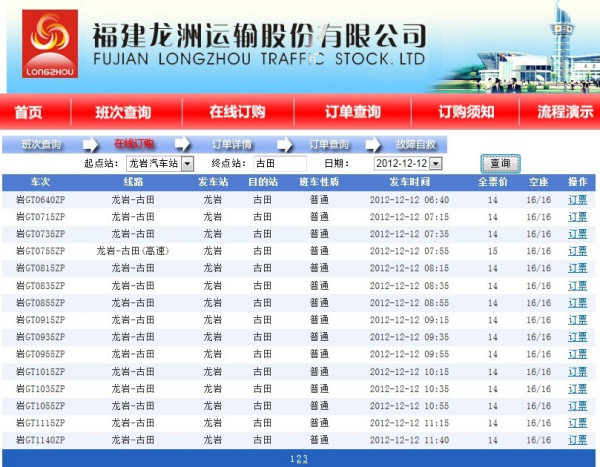Viewport: 600px width, 467px height.
Task: Click the 查询 search button
Action: [500, 164]
